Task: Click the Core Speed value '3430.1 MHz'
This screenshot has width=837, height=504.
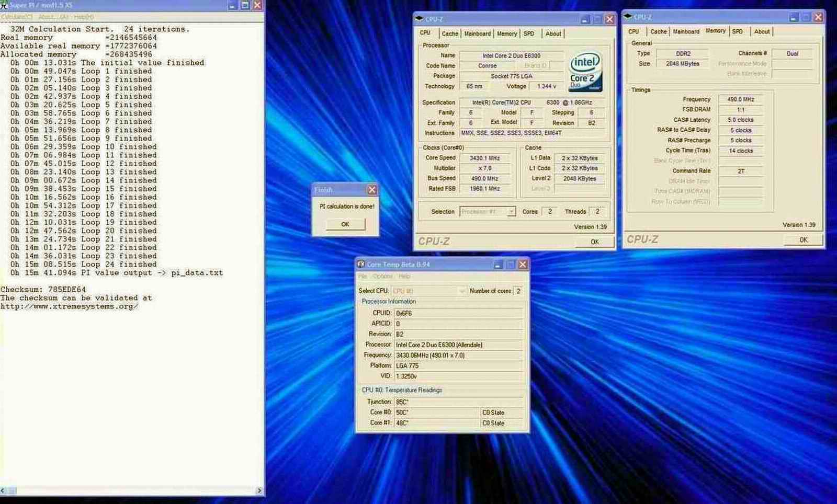Action: point(485,158)
